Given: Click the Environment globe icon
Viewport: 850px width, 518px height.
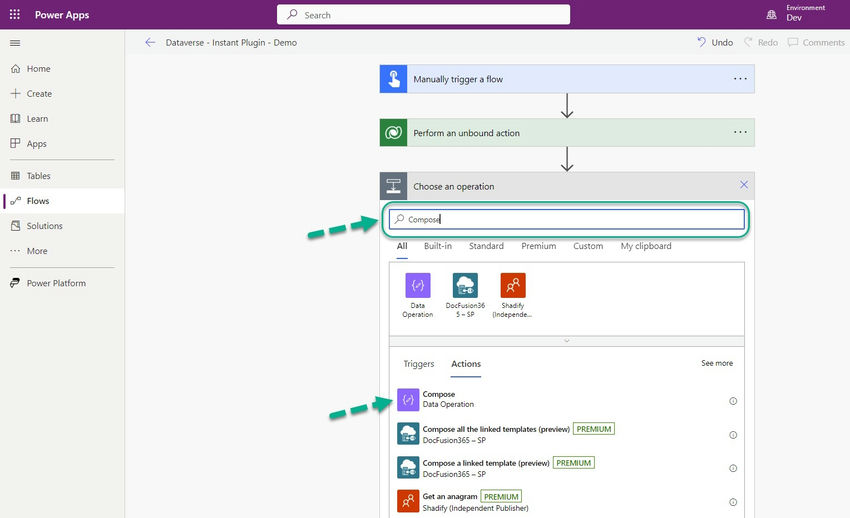Looking at the screenshot, I should [x=771, y=15].
